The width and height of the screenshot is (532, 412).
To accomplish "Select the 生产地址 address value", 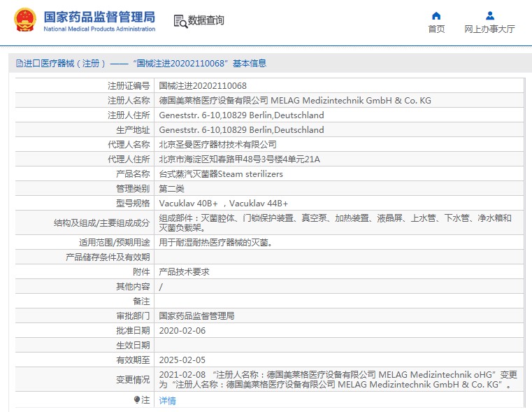I will click(x=242, y=129).
